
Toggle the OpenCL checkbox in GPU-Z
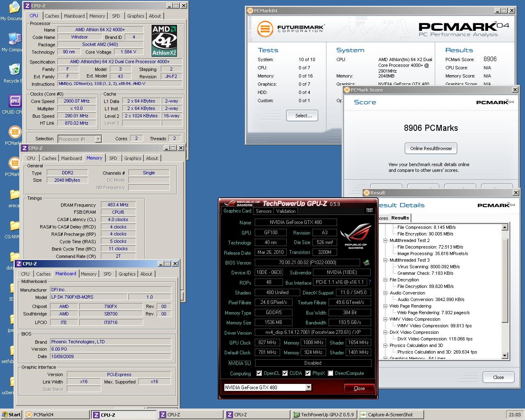click(x=259, y=373)
